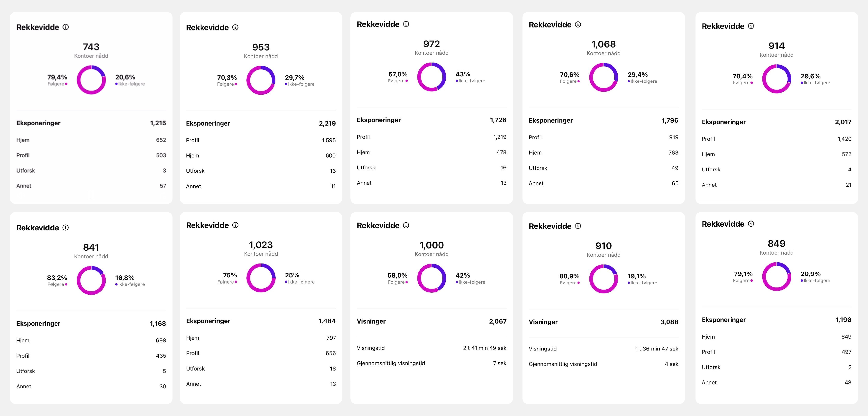Click the Profil 1,420 row
The image size is (868, 416).
[776, 139]
